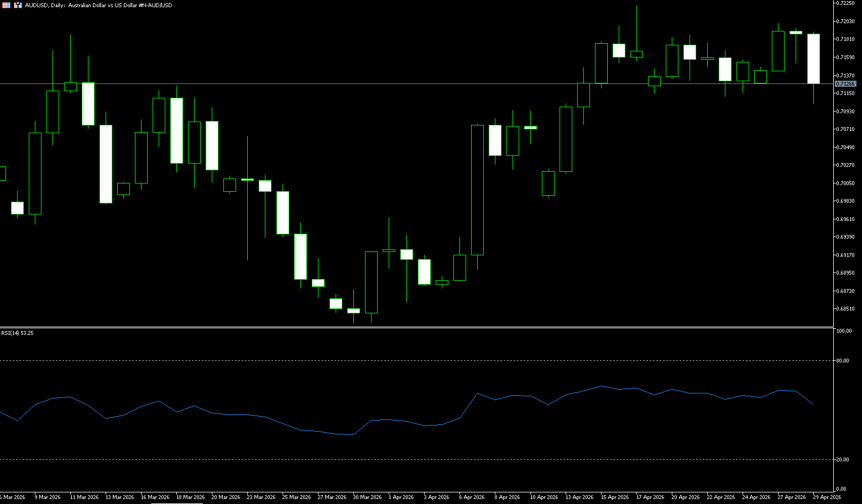Select the 6 Apr 2026 date label
The image size is (862, 504).
(472, 497)
